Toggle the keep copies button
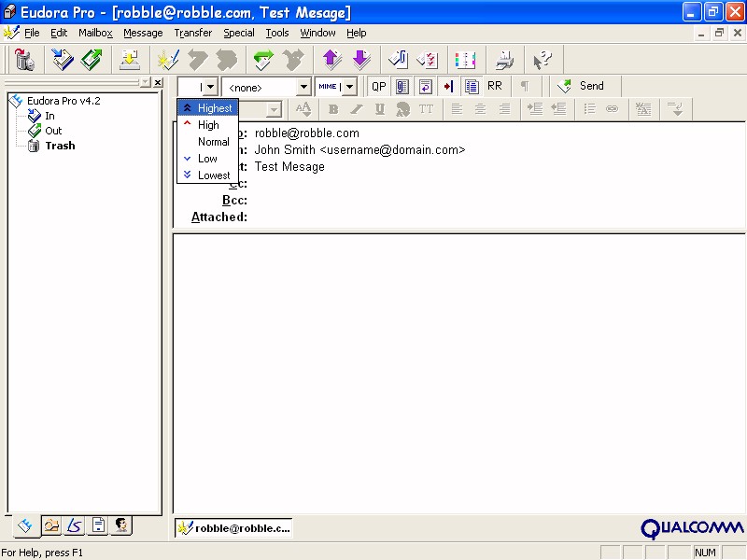 coord(472,86)
